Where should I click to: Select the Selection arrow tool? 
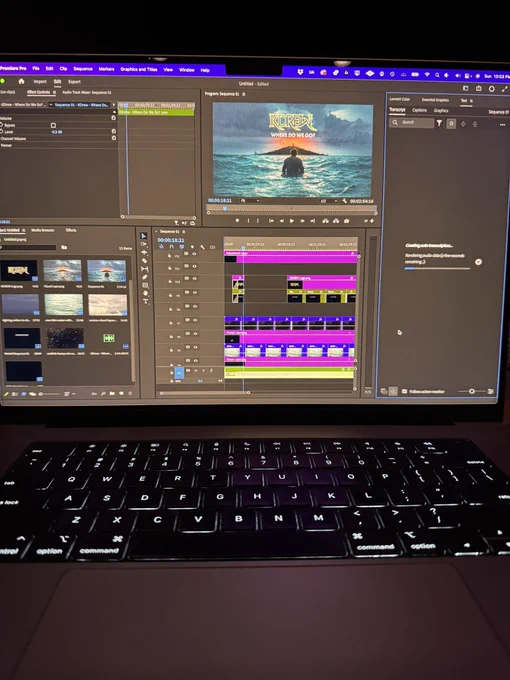point(144,236)
